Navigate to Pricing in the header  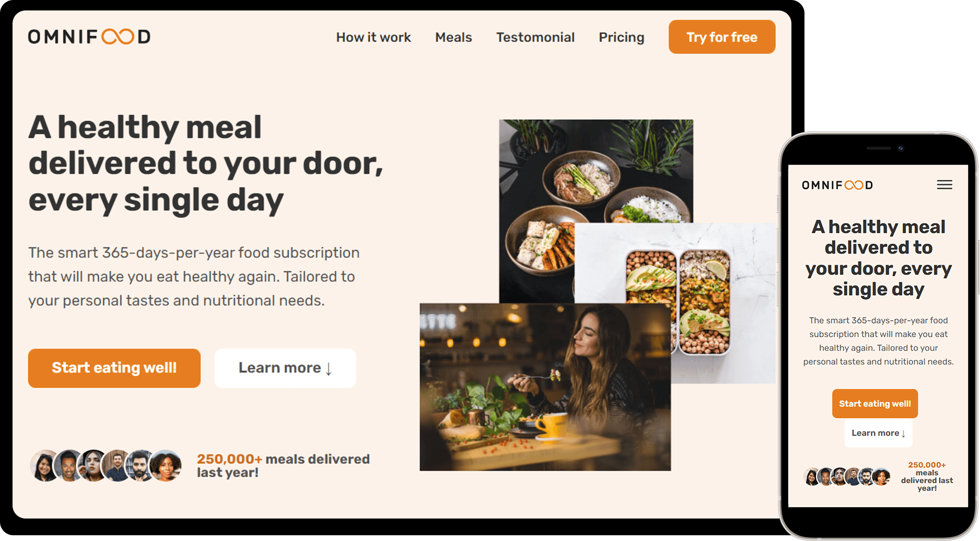pos(622,37)
